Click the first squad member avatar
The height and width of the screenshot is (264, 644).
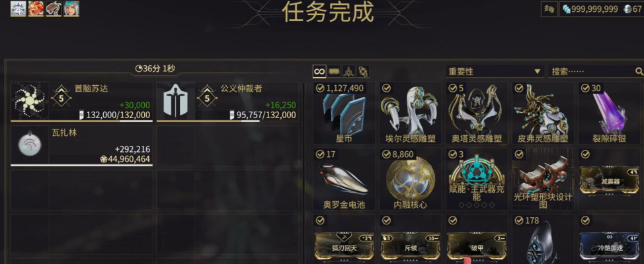(x=19, y=9)
